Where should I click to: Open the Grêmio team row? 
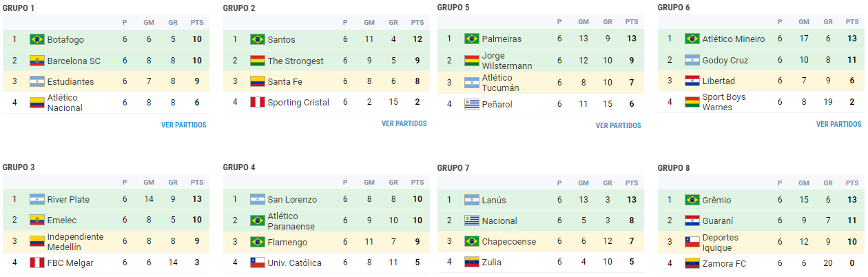pos(761,200)
